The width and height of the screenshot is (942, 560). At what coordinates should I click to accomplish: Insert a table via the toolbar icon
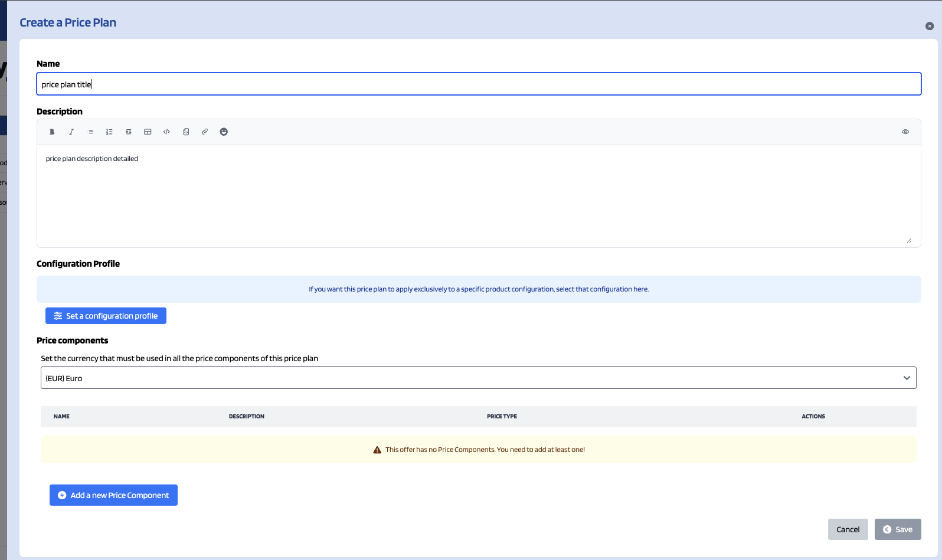pyautogui.click(x=148, y=132)
